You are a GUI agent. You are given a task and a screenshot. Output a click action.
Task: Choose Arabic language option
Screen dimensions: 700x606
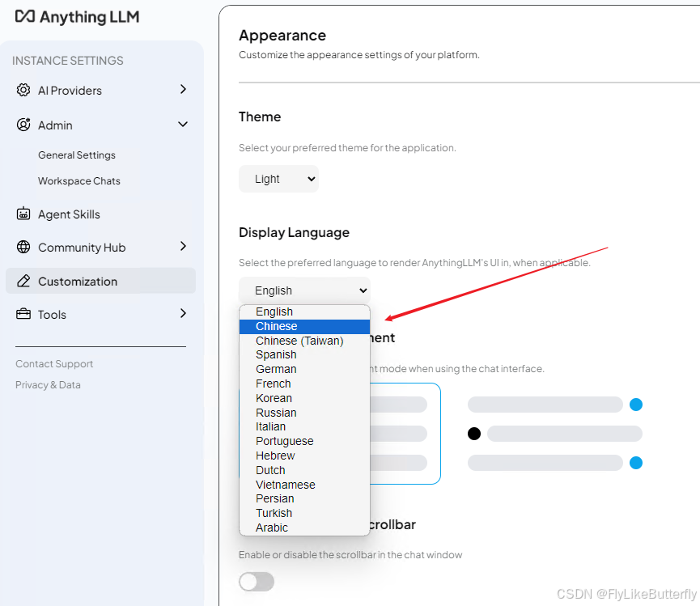(304, 528)
